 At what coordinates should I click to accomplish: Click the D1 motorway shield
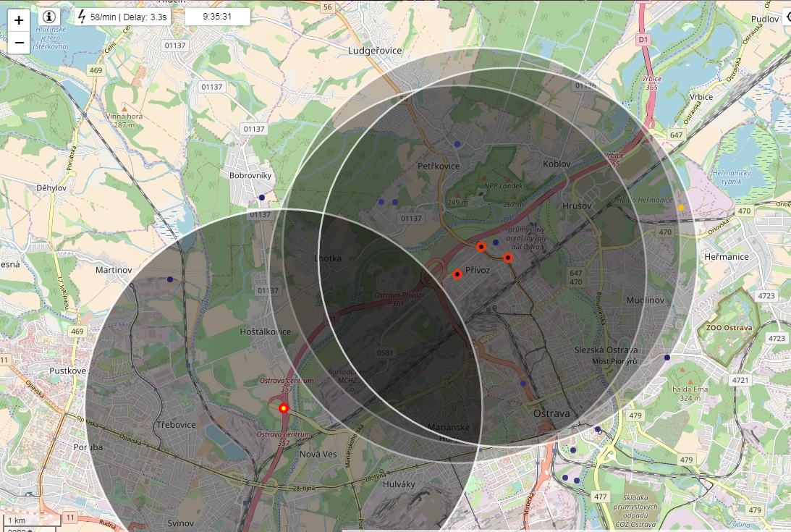pyautogui.click(x=643, y=39)
